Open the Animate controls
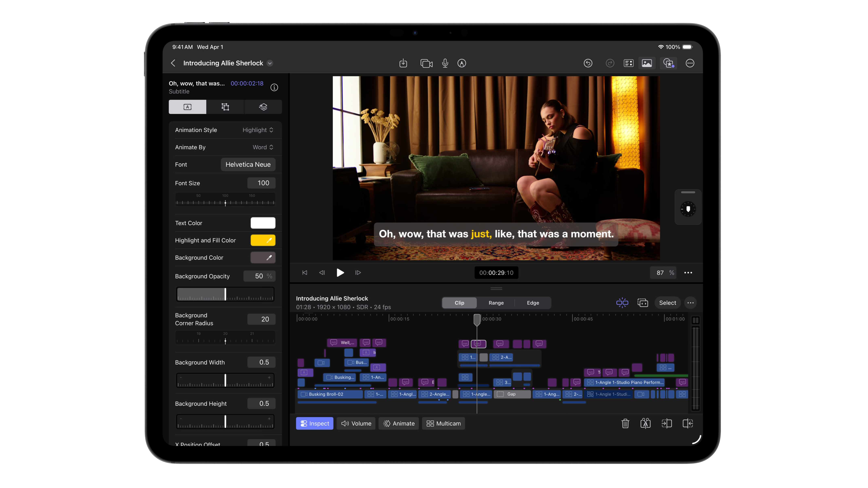This screenshot has width=868, height=488. pyautogui.click(x=399, y=423)
